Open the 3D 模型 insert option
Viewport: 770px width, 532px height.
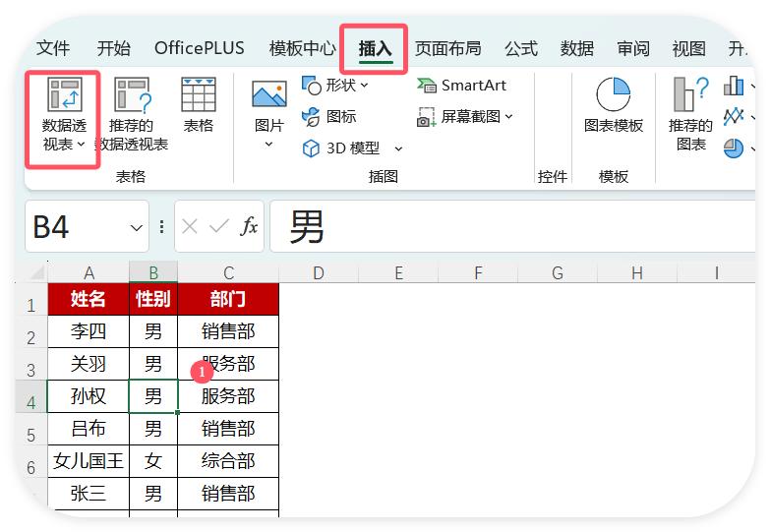pyautogui.click(x=342, y=148)
